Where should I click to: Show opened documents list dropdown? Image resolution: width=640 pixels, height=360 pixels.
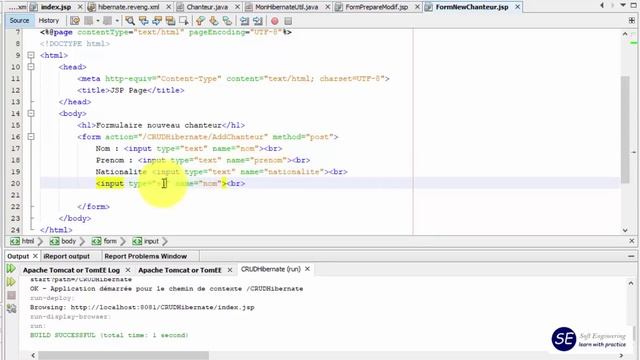(x=622, y=5)
